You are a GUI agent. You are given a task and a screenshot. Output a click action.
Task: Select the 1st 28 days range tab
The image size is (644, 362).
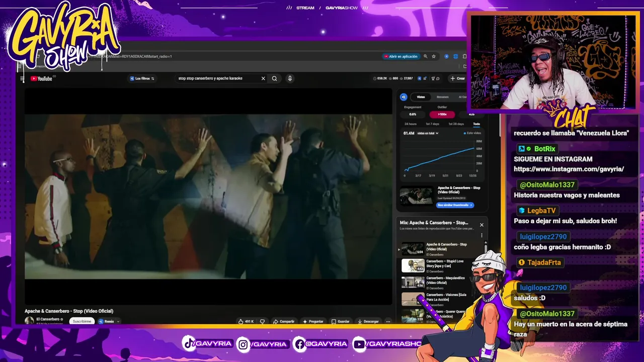point(456,124)
